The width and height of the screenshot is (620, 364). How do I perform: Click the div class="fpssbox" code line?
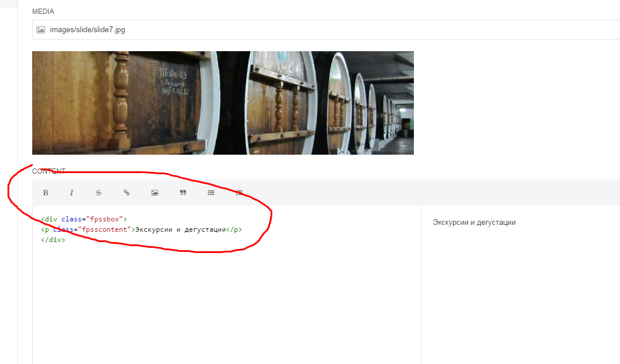tap(84, 219)
